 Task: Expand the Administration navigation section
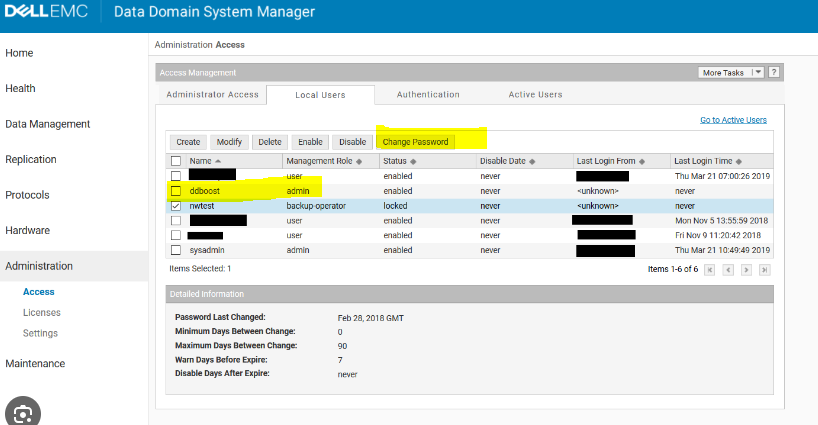pyautogui.click(x=39, y=266)
